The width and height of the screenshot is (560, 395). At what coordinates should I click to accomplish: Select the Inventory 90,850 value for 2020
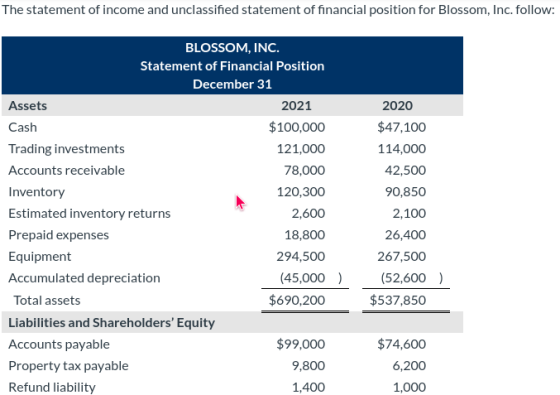(405, 192)
